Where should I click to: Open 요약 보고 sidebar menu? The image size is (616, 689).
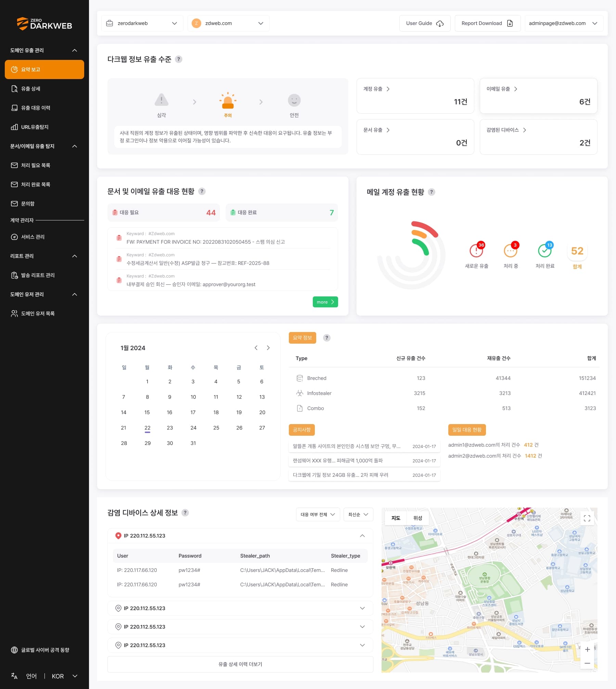[x=44, y=69]
